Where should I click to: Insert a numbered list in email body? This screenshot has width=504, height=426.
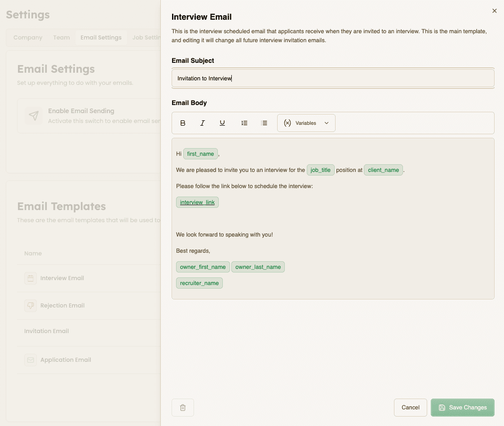[x=244, y=123]
